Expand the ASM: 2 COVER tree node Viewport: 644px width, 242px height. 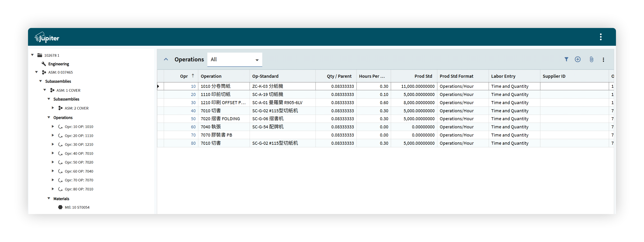click(53, 108)
